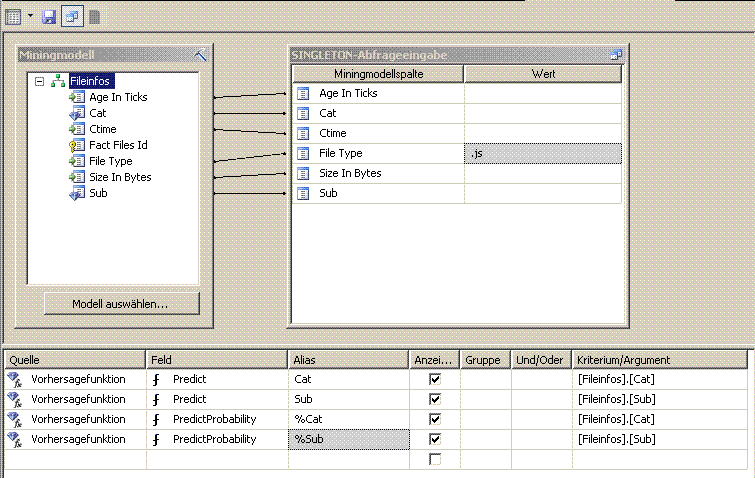
Task: Click [Fileinfos].[Sub] argument in %Sub row
Action: tap(616, 439)
